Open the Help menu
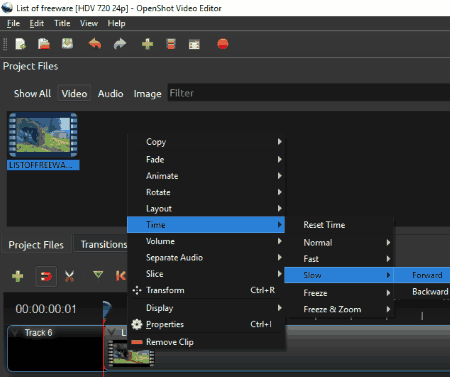450x377 pixels. 116,23
